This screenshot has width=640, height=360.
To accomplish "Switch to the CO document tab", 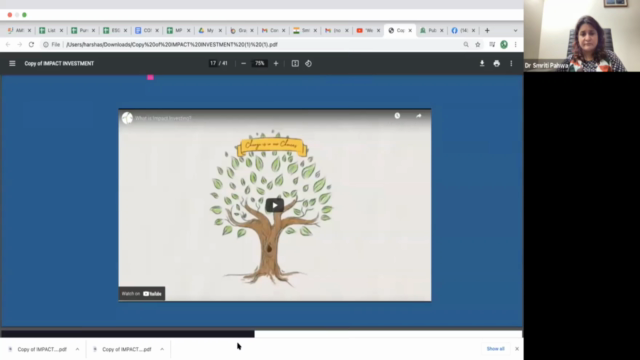I will point(147,31).
